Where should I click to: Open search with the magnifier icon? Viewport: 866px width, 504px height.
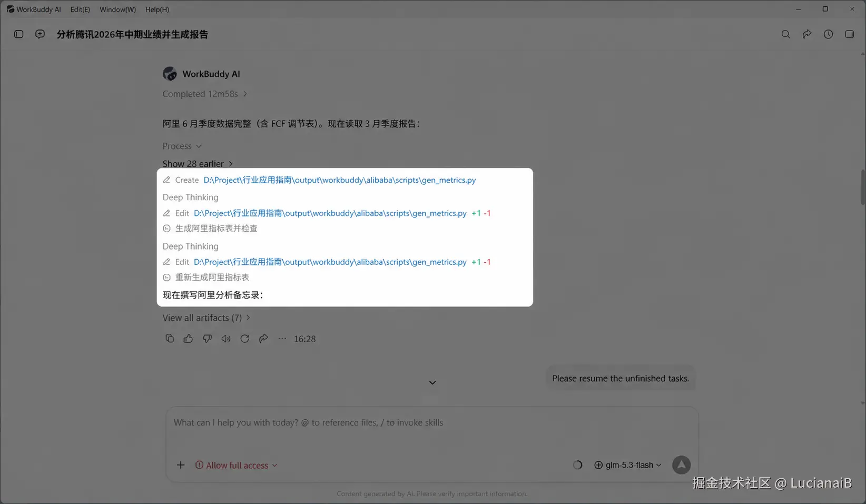785,34
